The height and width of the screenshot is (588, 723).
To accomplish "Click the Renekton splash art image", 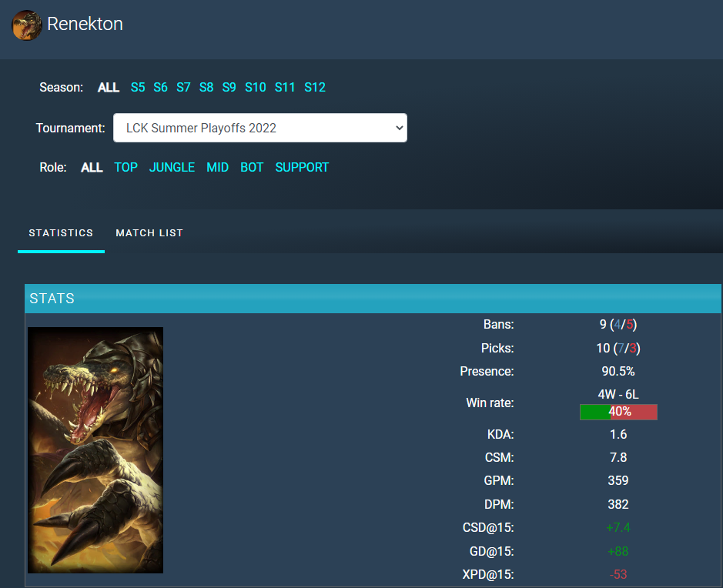I will (x=95, y=450).
